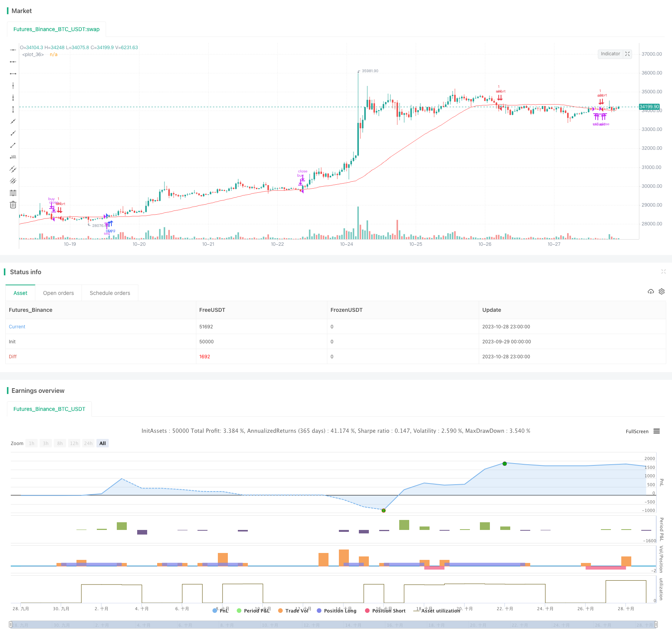Toggle the Period P&L legend item
Screen dimensions: 672x639
point(253,611)
